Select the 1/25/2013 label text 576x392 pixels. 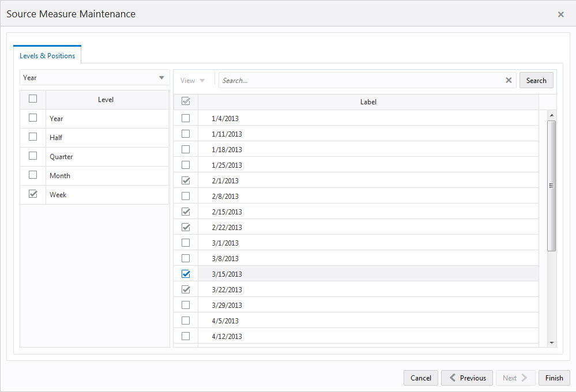227,165
